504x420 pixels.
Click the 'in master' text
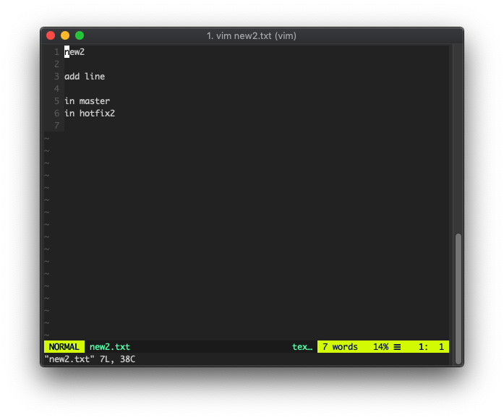coord(87,101)
